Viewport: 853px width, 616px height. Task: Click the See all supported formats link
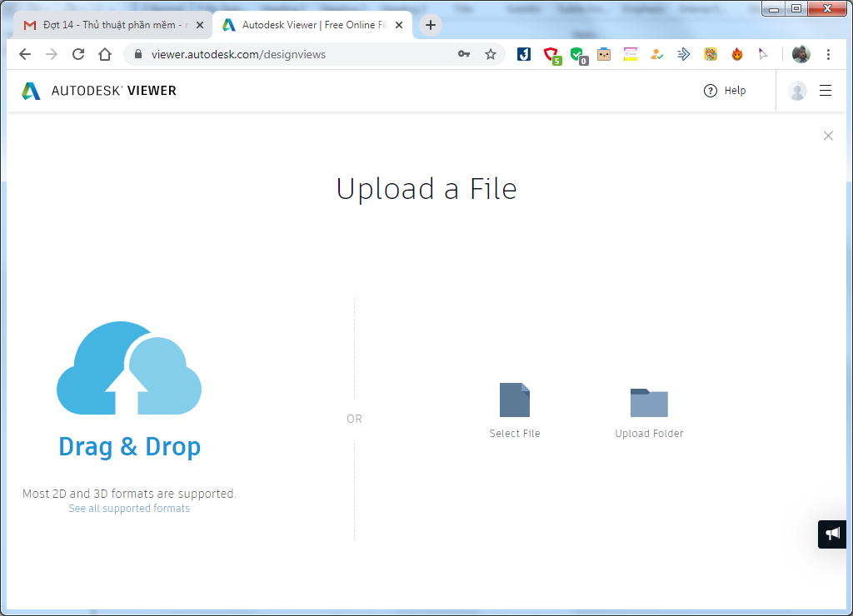tap(129, 509)
